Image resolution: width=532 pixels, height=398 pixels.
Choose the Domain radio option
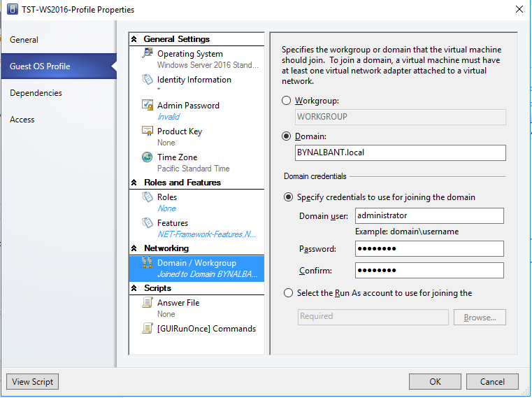coord(287,136)
